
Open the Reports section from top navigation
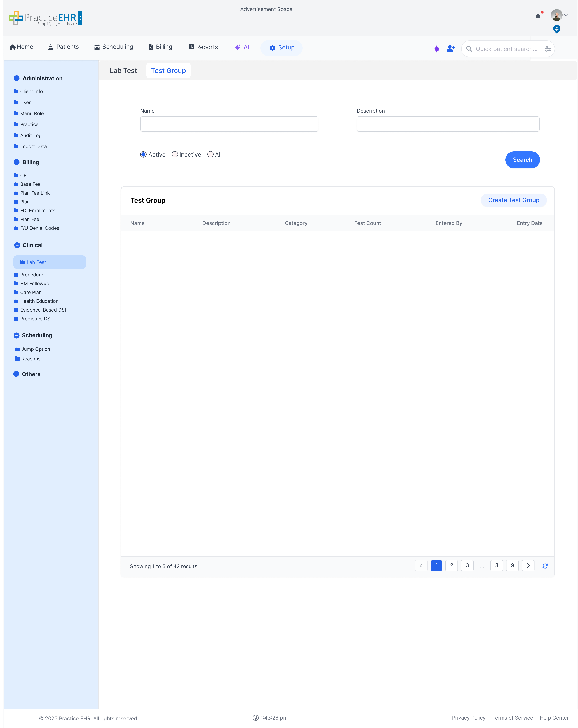[203, 47]
